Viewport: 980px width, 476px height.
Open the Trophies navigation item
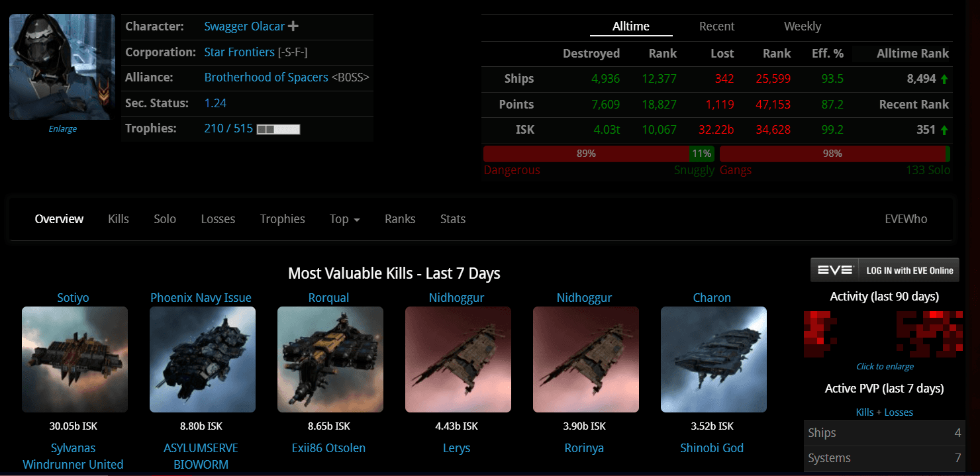tap(283, 219)
